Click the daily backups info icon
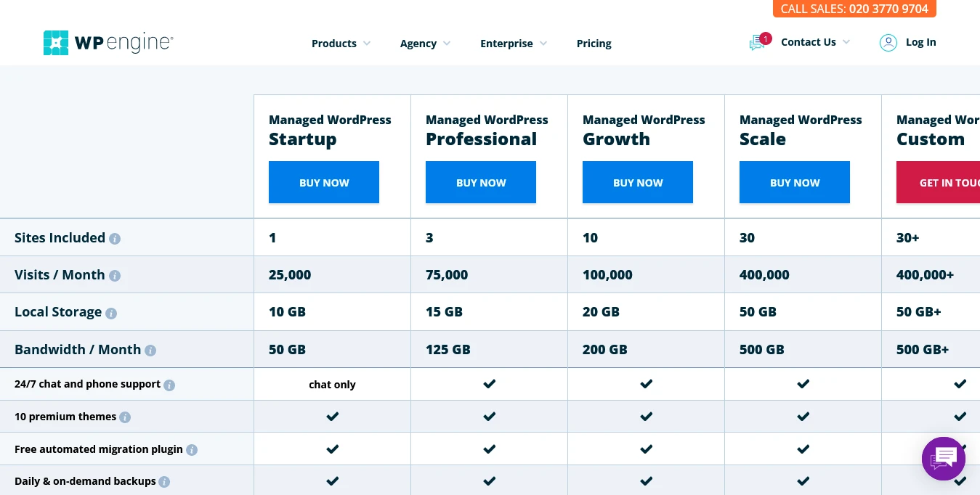Image resolution: width=980 pixels, height=495 pixels. (164, 482)
